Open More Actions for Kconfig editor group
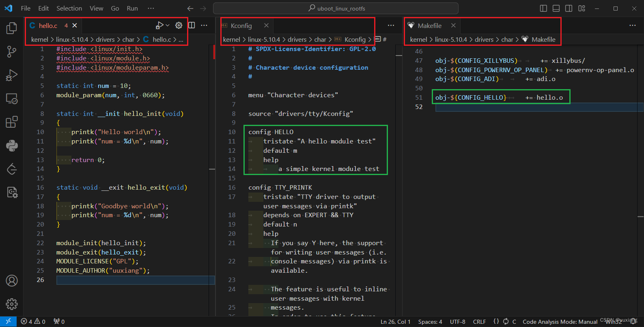Viewport: 644px width, 327px height. click(391, 26)
